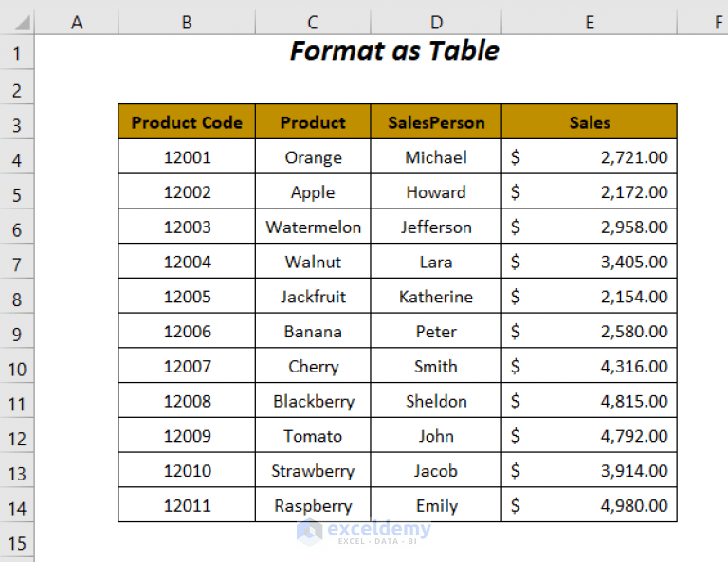Screen dimensions: 728x562
Task: Click the cell containing John
Action: pos(436,435)
